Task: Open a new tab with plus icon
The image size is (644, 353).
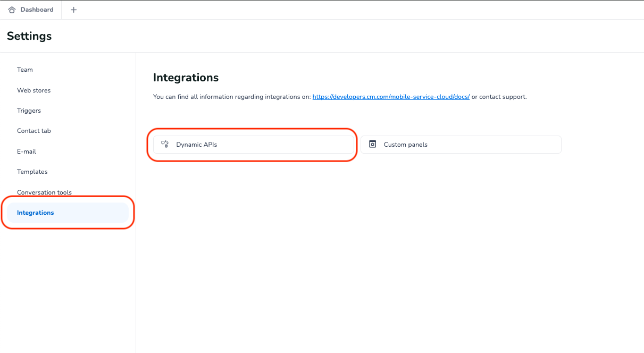Action: 73,10
